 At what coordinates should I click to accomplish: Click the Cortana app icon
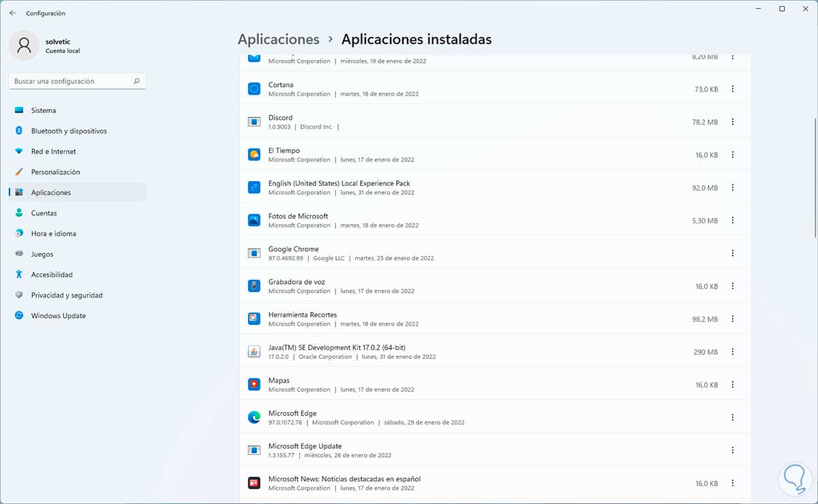[x=254, y=89]
